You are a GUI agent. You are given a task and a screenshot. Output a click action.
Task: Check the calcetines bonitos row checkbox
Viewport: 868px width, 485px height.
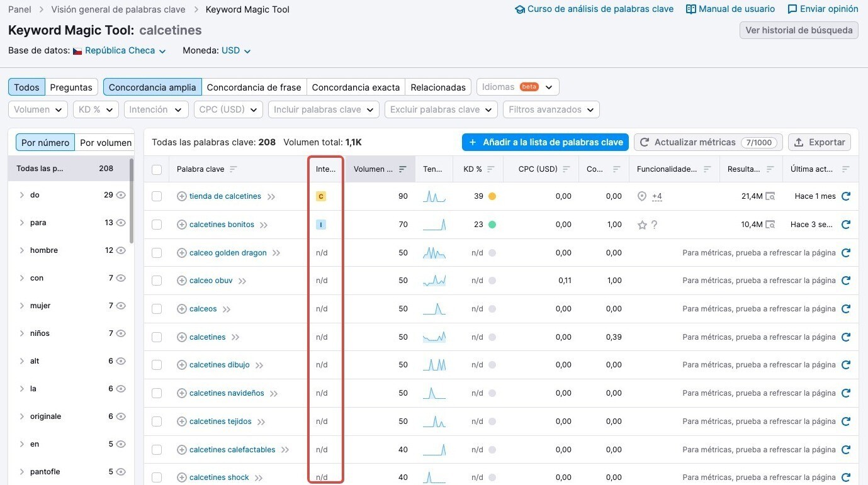pyautogui.click(x=157, y=225)
